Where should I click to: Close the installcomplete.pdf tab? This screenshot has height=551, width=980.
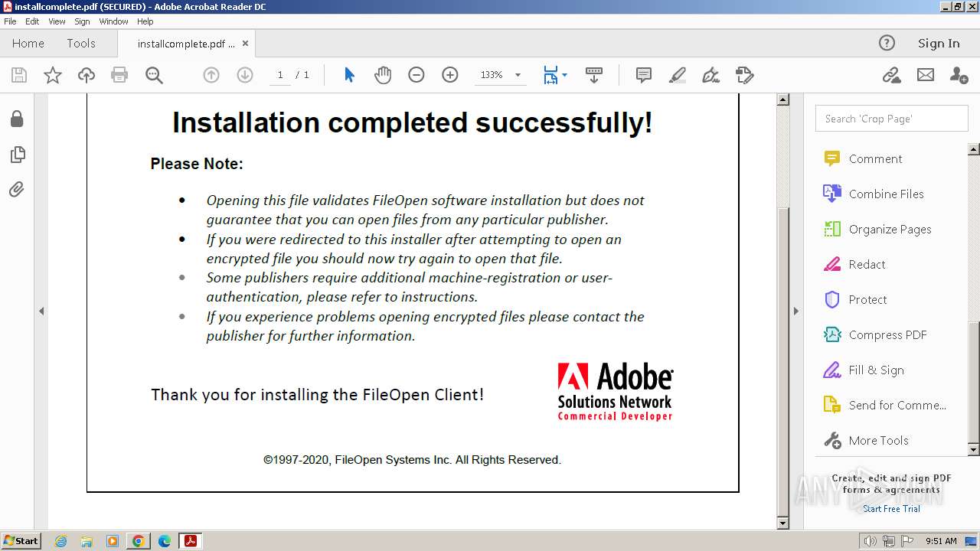coord(245,44)
